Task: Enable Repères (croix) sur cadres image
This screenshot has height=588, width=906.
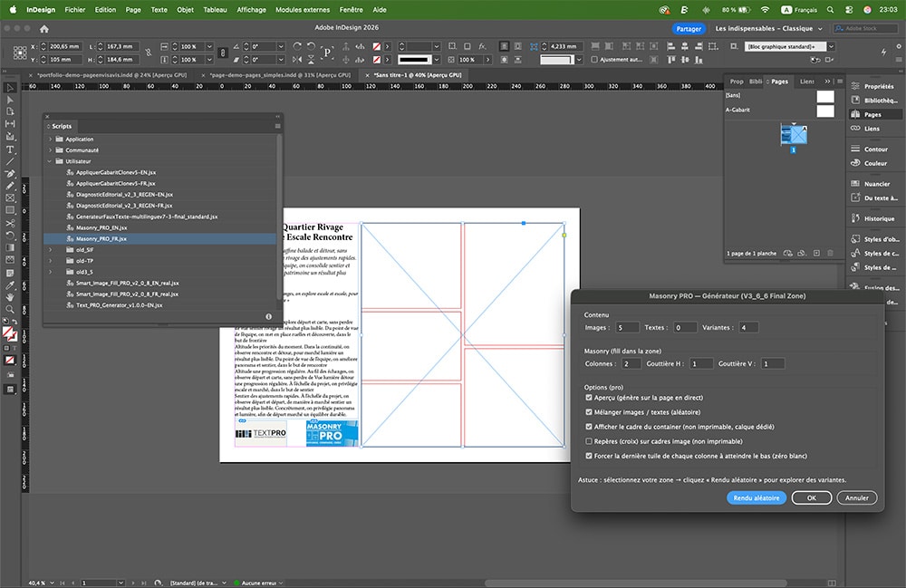Action: click(589, 441)
